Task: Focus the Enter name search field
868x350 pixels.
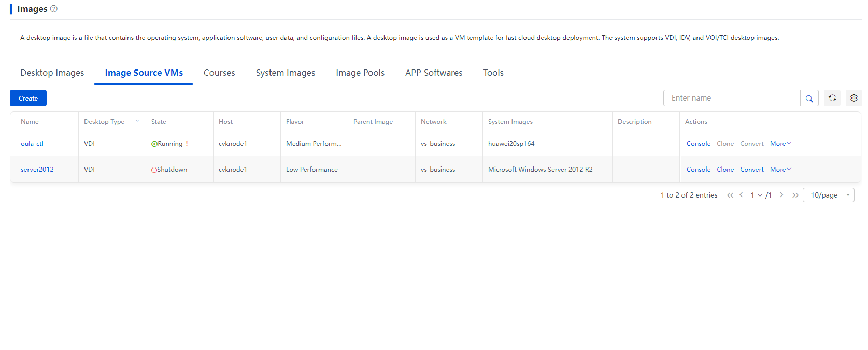Action: click(732, 98)
